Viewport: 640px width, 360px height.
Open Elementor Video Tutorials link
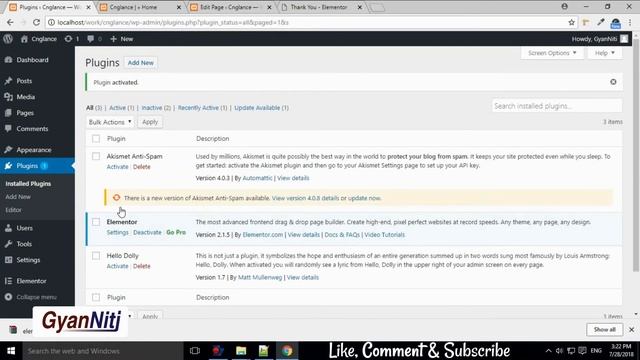pos(384,235)
